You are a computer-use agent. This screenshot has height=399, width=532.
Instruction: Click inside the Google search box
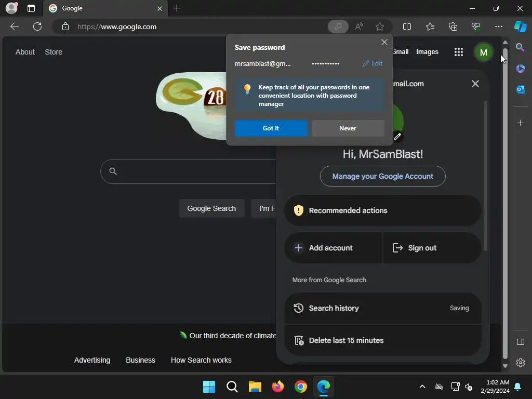pos(189,171)
